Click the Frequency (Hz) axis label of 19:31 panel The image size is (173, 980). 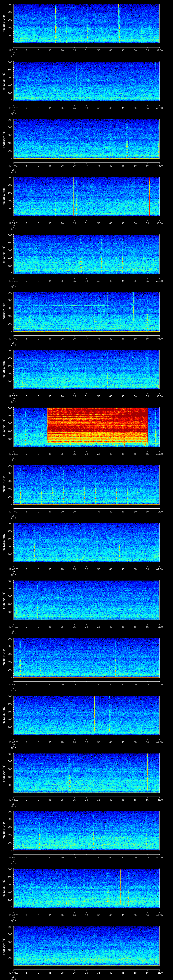(4, 24)
